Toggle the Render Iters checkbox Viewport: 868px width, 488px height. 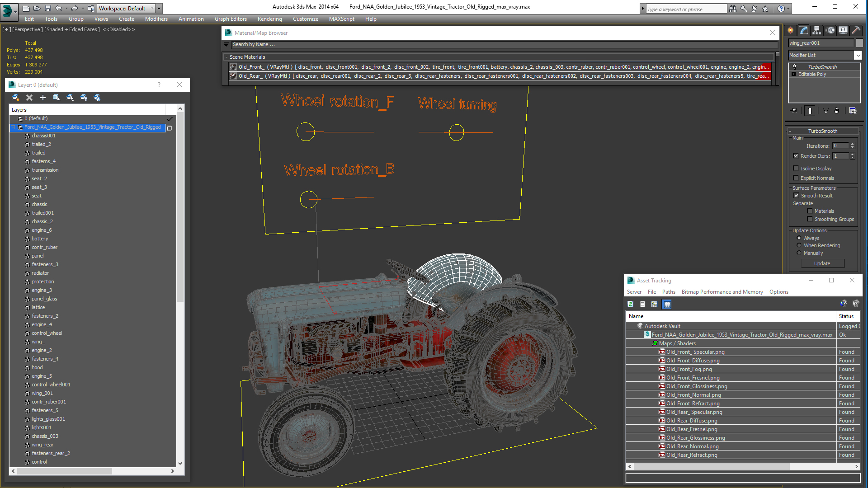click(x=796, y=156)
